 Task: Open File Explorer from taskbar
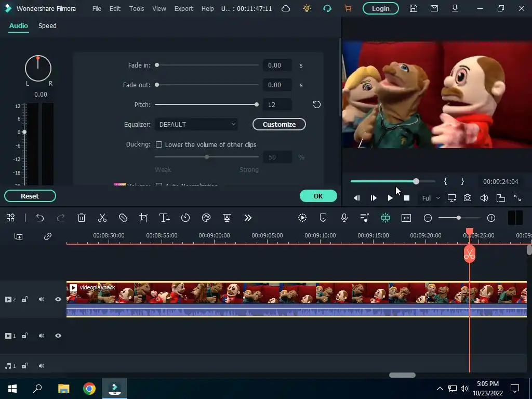pyautogui.click(x=63, y=389)
